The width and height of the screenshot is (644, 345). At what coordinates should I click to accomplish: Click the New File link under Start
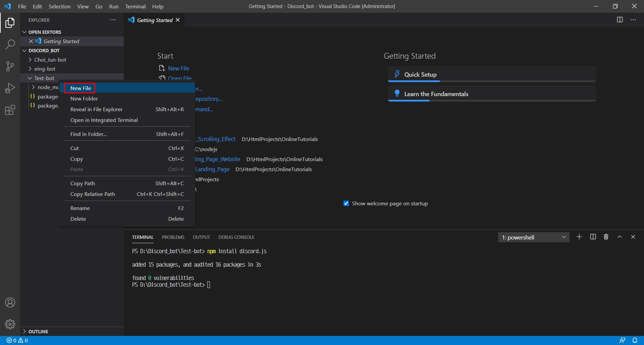pyautogui.click(x=178, y=68)
